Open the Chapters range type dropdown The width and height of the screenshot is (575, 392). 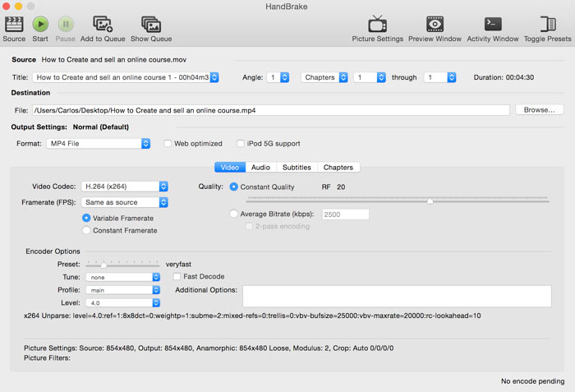click(324, 77)
